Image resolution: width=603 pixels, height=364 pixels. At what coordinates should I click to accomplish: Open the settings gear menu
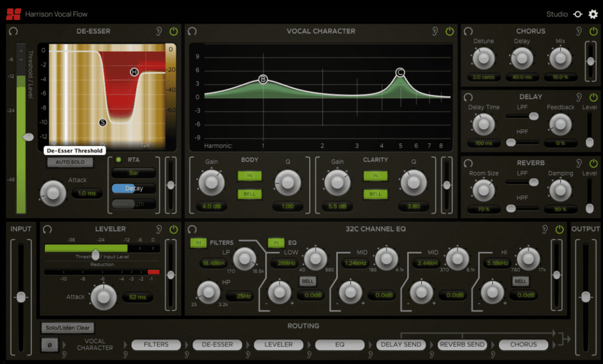(593, 14)
